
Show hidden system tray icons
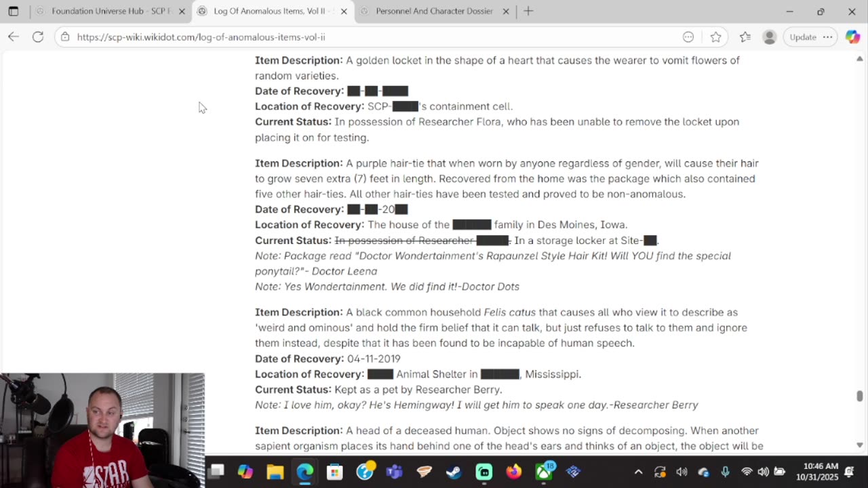(x=638, y=472)
